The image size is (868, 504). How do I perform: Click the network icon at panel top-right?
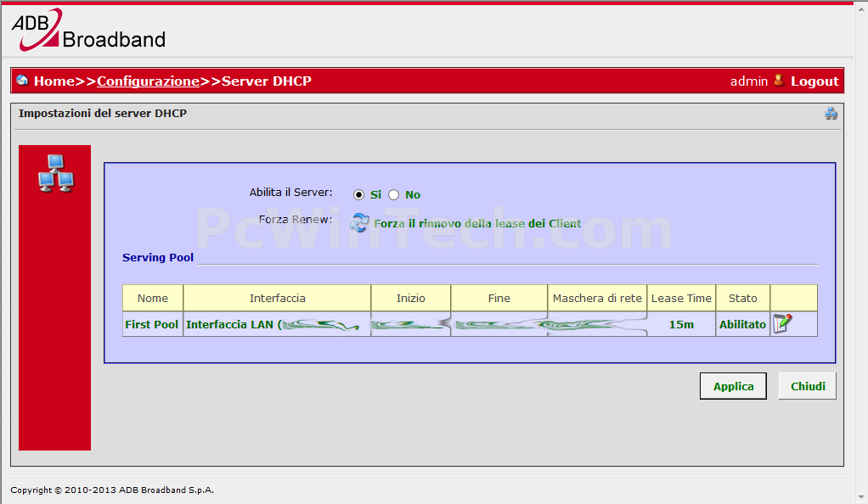(x=831, y=114)
